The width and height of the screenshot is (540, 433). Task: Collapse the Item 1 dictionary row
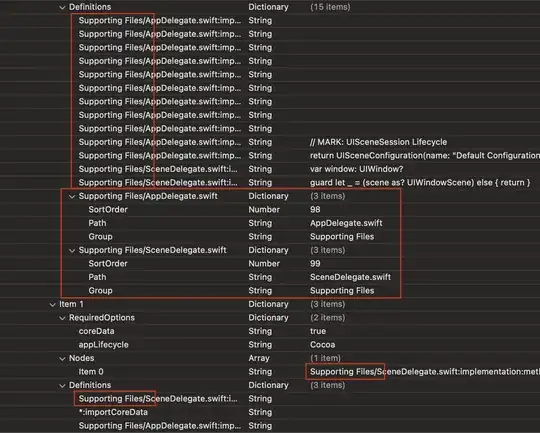52,305
